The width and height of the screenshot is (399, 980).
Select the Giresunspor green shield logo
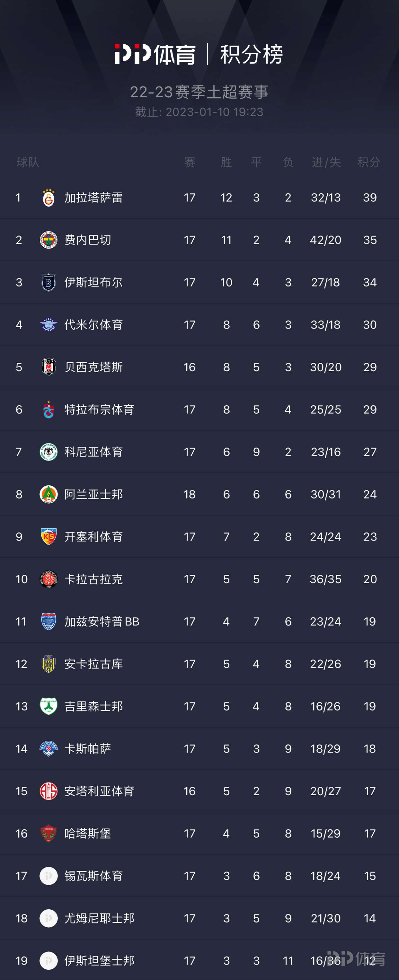pos(49,706)
